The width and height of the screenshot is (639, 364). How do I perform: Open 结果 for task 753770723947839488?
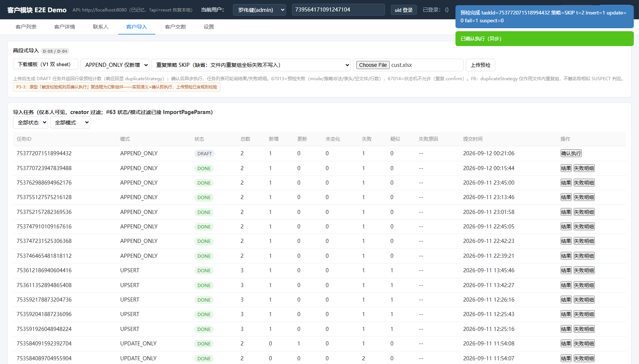pyautogui.click(x=566, y=168)
